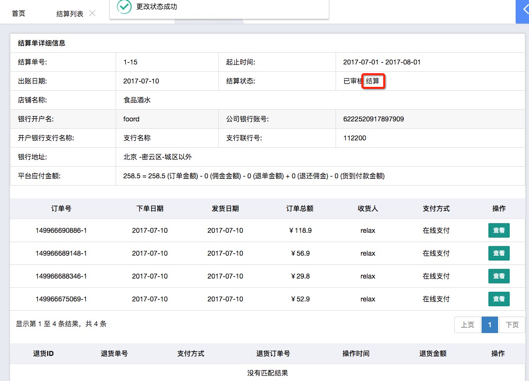Screen dimensions: 529x381
Task: Click the 结算单详细信息 heading
Action: click(41, 43)
